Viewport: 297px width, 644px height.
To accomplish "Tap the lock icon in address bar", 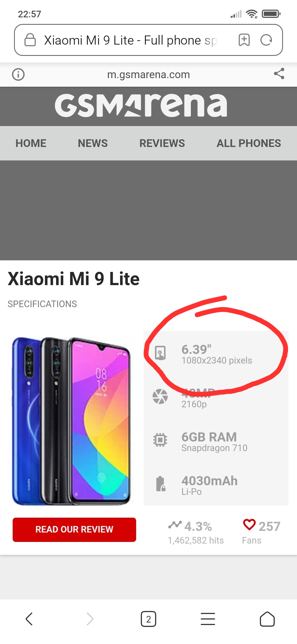I will (x=30, y=40).
